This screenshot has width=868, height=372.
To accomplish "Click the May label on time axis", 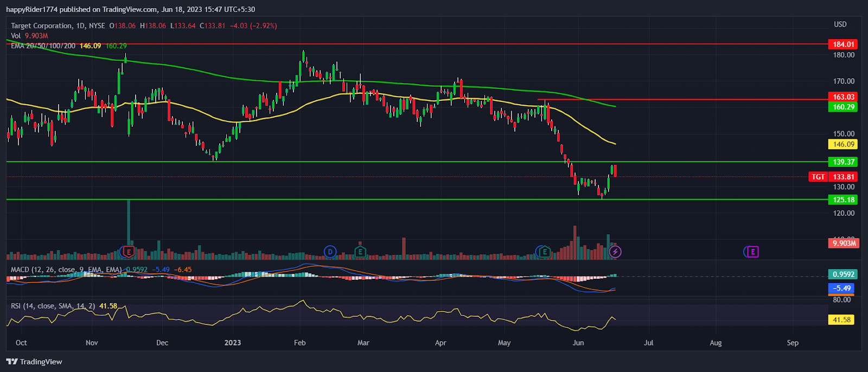I will click(x=504, y=343).
